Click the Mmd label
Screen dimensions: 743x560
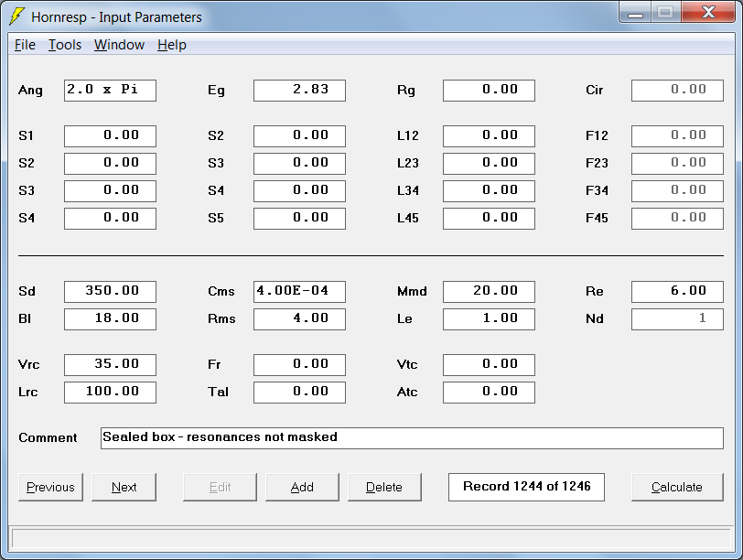[412, 291]
